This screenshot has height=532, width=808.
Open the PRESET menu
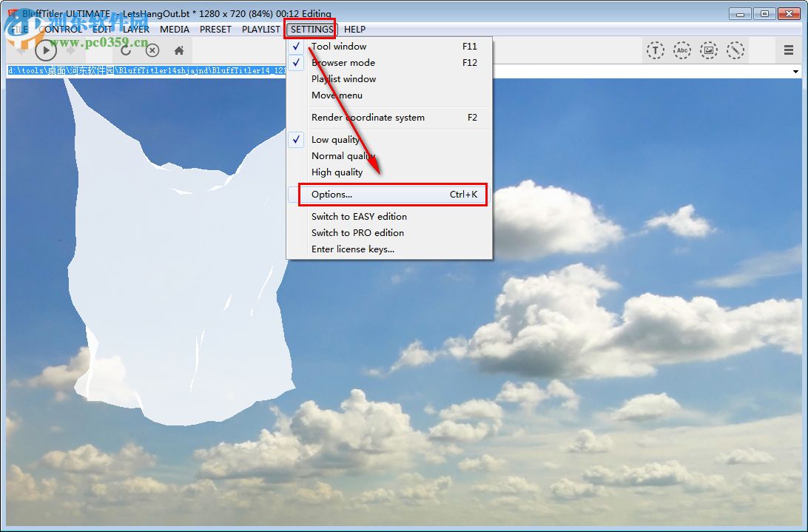(x=215, y=30)
